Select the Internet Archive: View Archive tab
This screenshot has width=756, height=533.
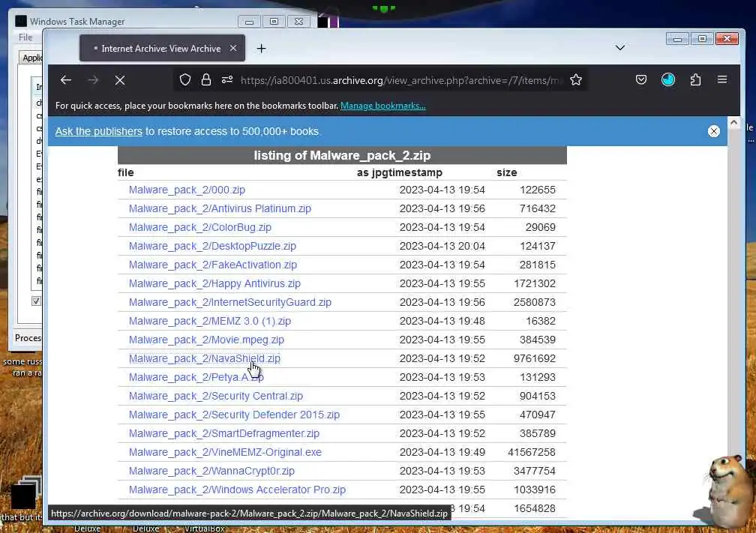point(162,48)
